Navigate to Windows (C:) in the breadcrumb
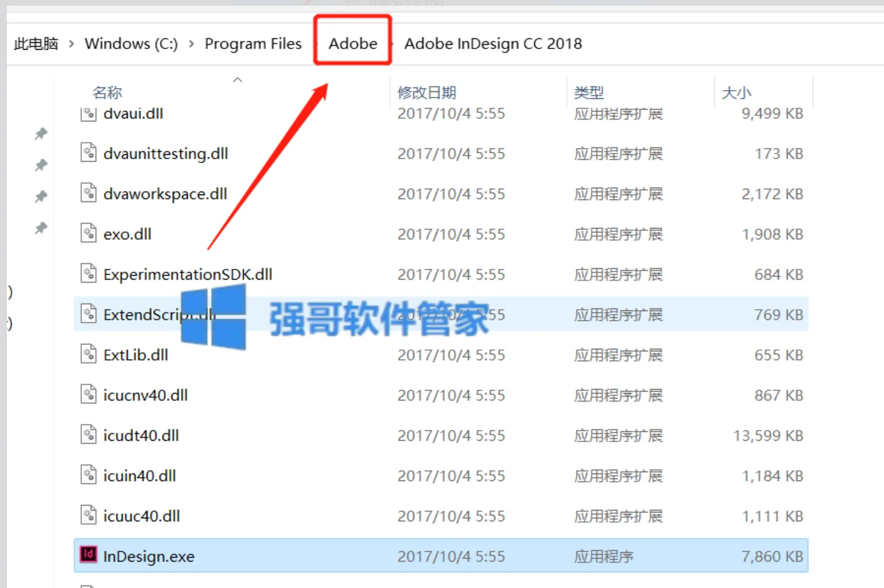884x588 pixels. pyautogui.click(x=131, y=43)
